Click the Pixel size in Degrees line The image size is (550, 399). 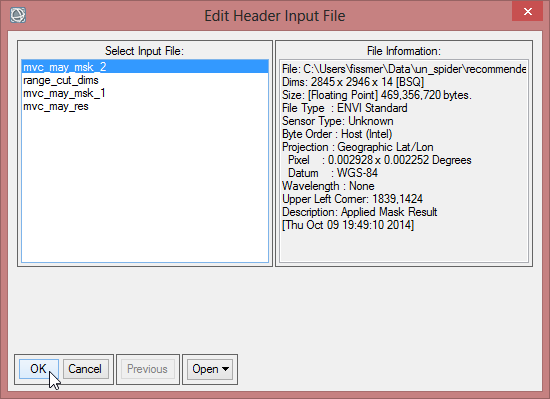pos(380,160)
